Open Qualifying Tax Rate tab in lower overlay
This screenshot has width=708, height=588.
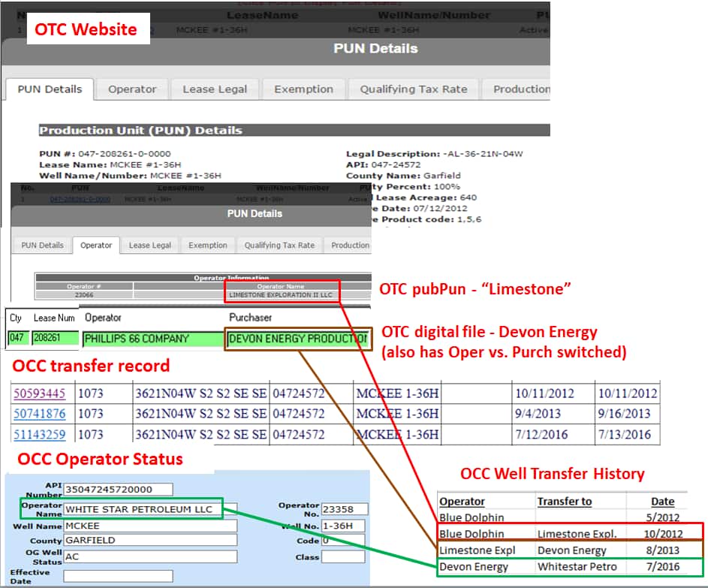point(279,246)
